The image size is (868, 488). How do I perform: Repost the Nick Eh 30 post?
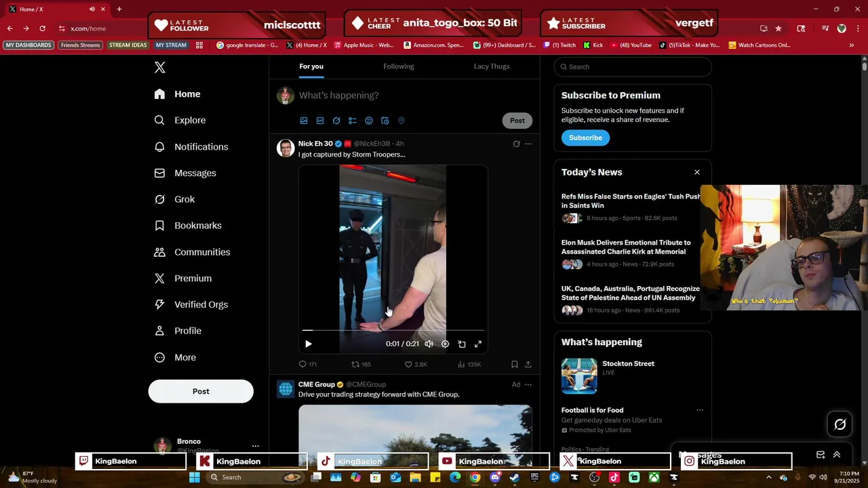(x=361, y=365)
